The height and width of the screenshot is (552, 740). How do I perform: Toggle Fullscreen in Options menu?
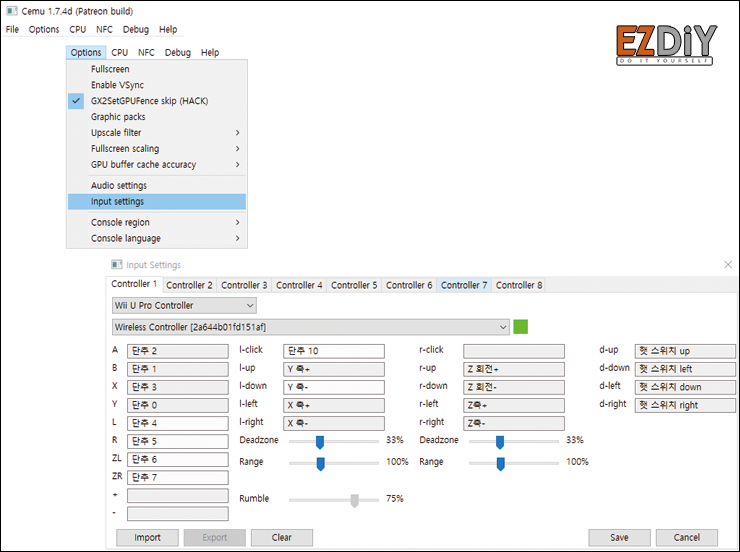pyautogui.click(x=157, y=69)
